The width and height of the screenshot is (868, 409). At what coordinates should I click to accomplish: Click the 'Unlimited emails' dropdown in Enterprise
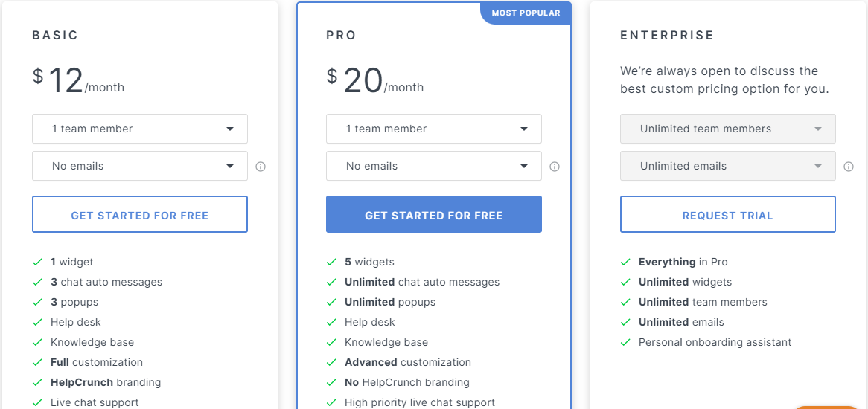727,166
